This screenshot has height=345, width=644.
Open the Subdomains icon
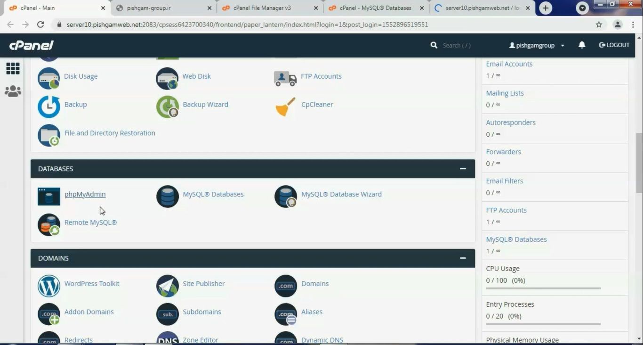(x=167, y=314)
